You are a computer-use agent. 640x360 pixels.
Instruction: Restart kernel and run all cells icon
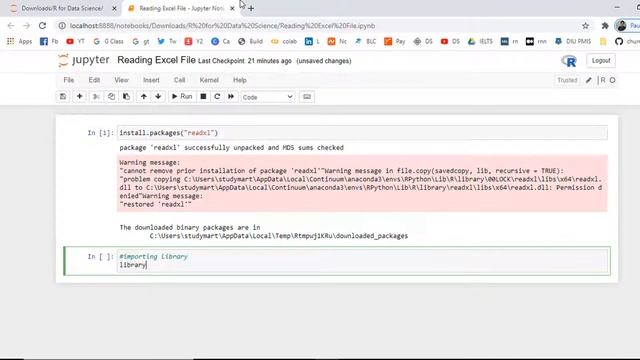(x=231, y=97)
